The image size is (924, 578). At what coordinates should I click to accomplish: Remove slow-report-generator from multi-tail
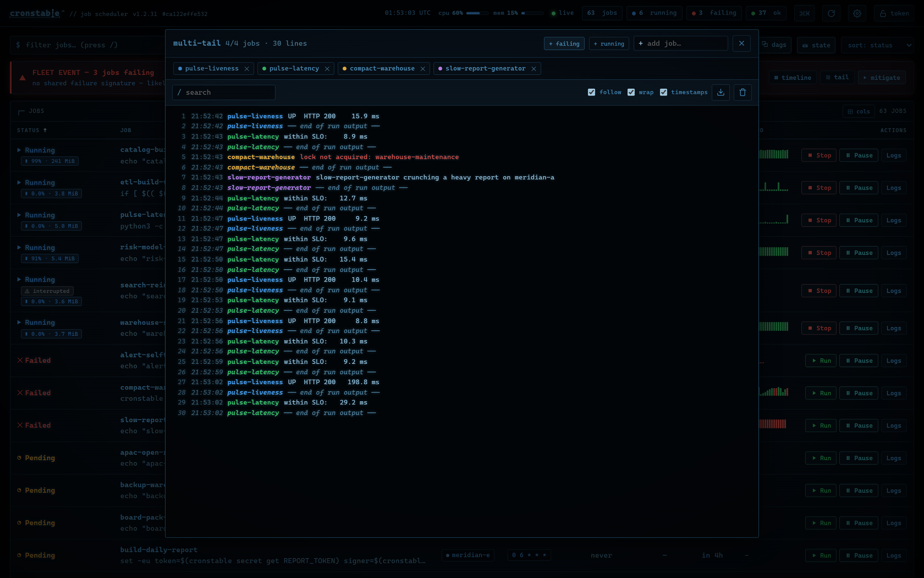point(534,69)
